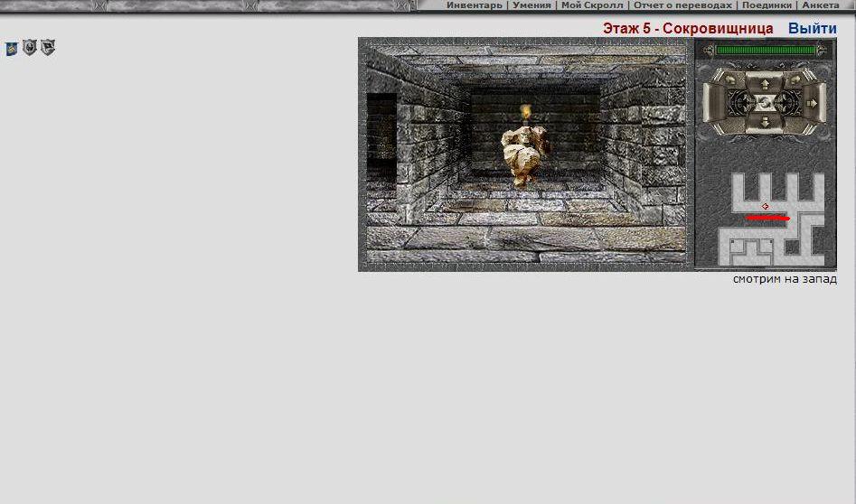Click the blue banner shield icon
Image resolution: width=856 pixels, height=504 pixels.
(12, 48)
